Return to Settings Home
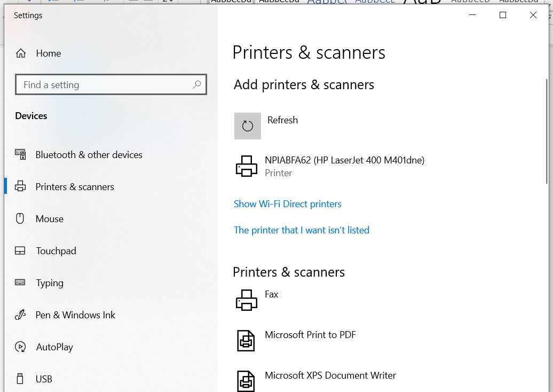Screen dimensions: 553x392 pos(48,53)
